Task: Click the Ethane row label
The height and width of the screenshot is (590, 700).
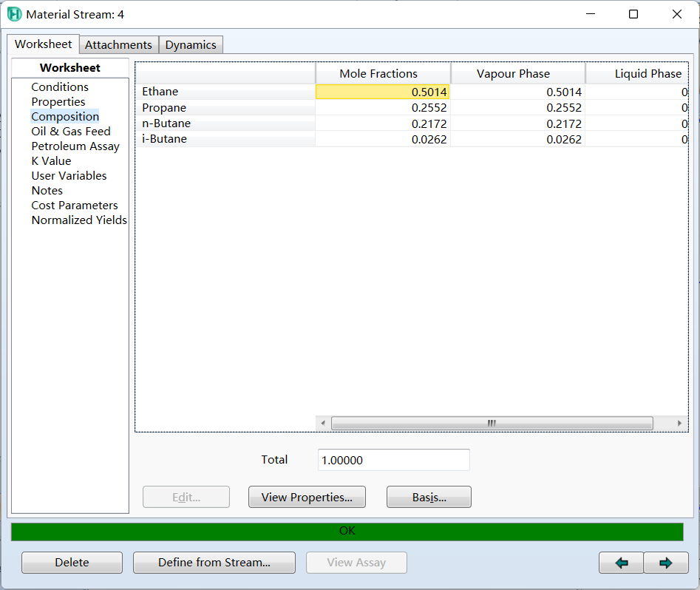Action: (225, 92)
